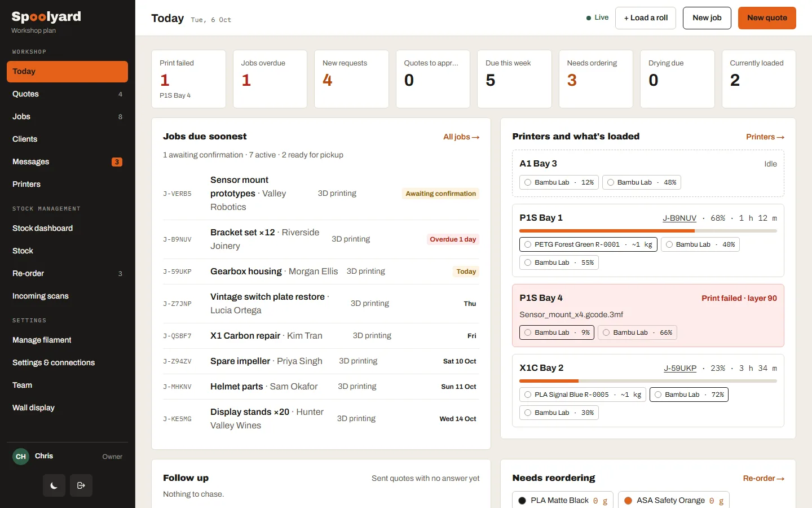Select the PETG Forest Green R-0001 spool chip
This screenshot has width=812, height=508.
pos(588,245)
